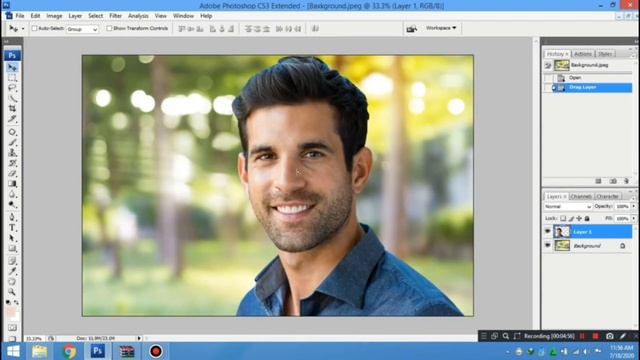Select the Zoom tool
This screenshot has height=360, width=640.
coord(12,292)
